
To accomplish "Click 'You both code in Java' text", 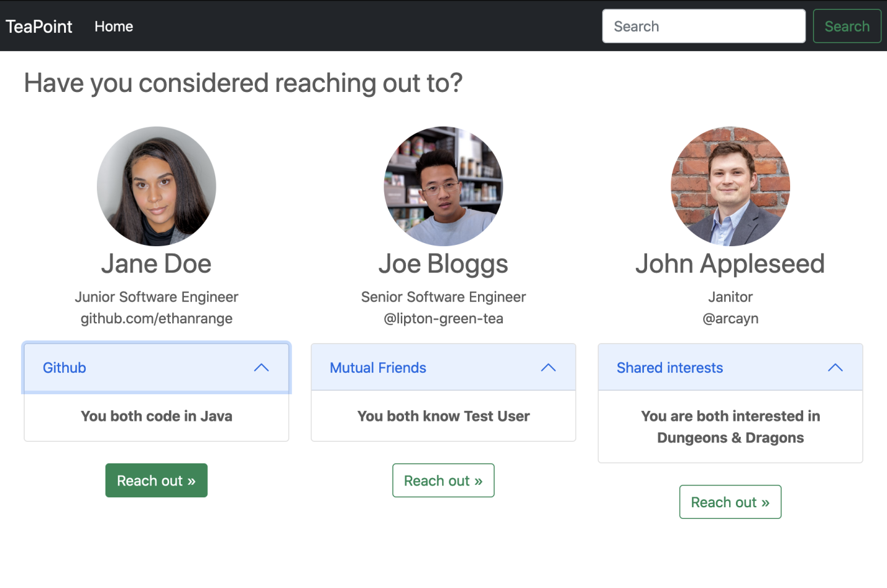I will [x=157, y=416].
